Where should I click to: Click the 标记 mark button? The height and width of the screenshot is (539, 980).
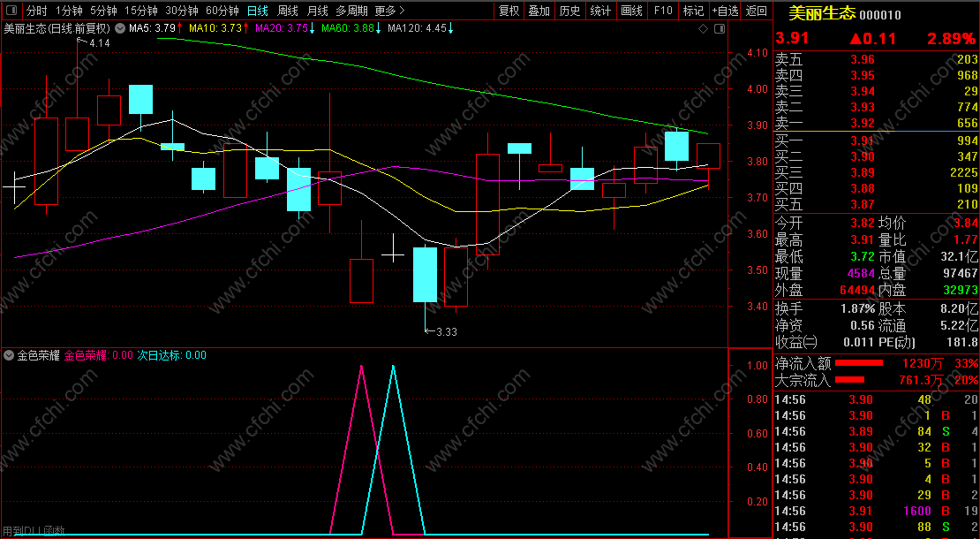(693, 11)
